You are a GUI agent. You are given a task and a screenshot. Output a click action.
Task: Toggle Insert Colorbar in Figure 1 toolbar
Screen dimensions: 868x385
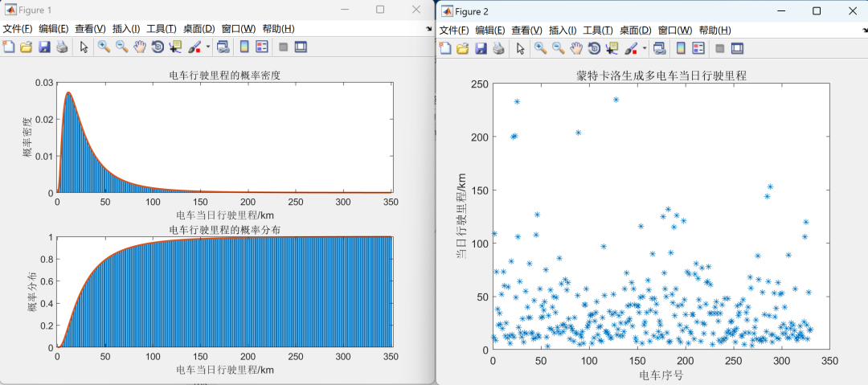pyautogui.click(x=244, y=47)
